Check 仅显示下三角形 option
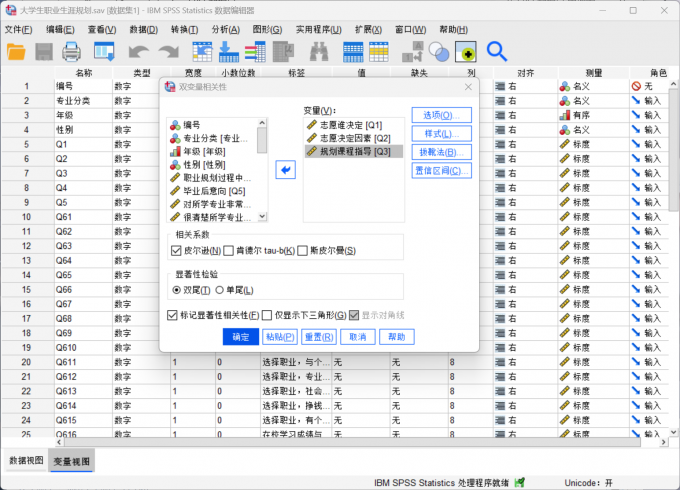This screenshot has height=490, width=680. (267, 315)
